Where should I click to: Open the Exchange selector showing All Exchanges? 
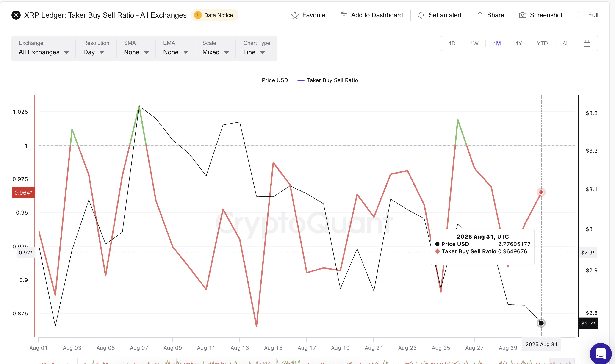43,52
